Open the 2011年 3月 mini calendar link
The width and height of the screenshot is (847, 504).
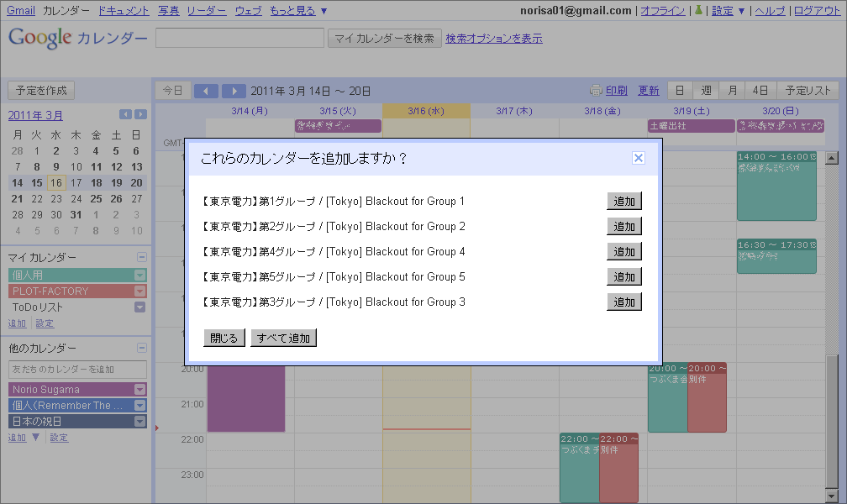[35, 115]
